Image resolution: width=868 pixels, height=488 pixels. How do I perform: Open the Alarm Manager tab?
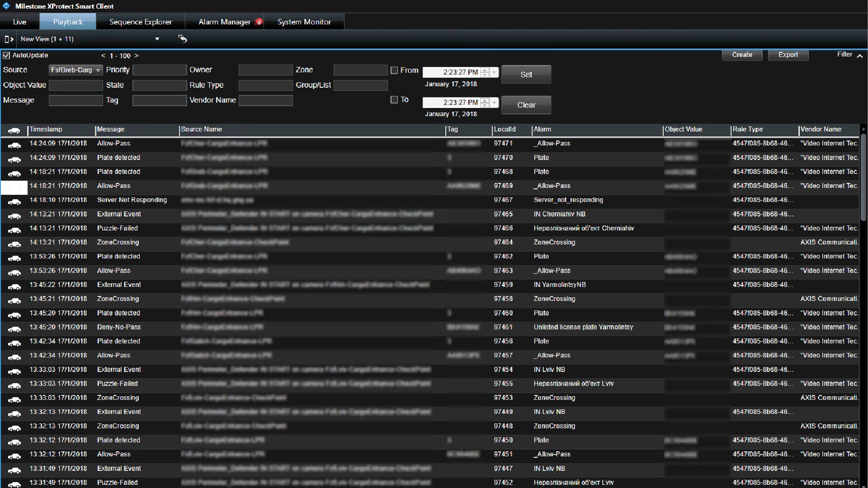pos(225,22)
